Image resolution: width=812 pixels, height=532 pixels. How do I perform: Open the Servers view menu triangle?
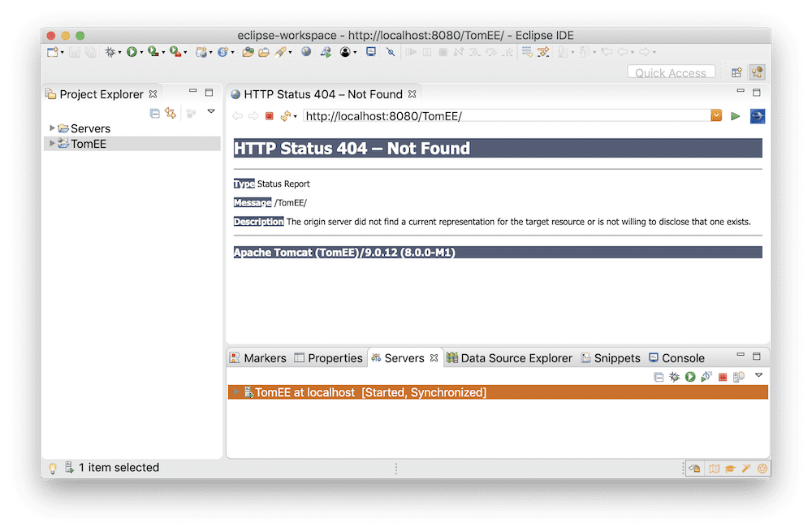click(758, 375)
